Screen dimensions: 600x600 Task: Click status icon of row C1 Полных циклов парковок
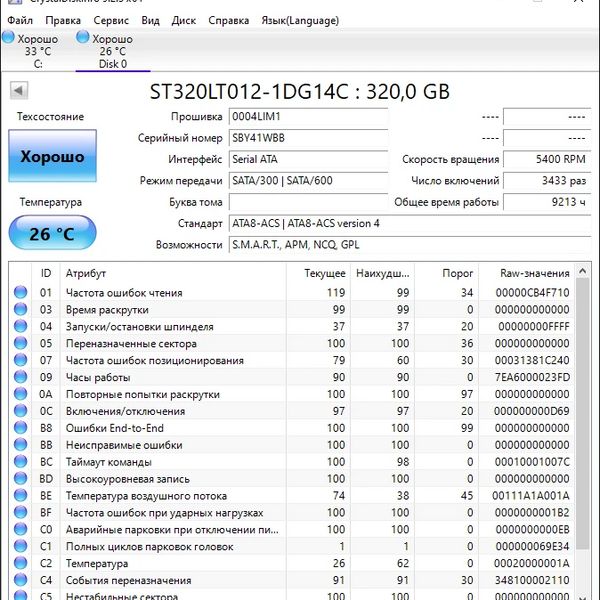[21, 546]
